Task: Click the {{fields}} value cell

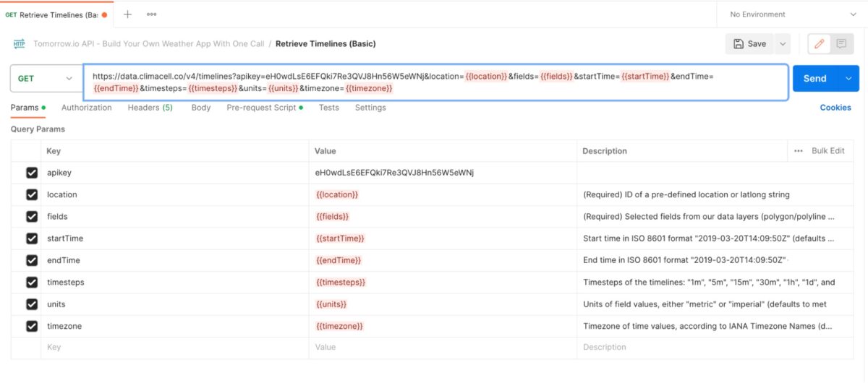Action: point(443,217)
